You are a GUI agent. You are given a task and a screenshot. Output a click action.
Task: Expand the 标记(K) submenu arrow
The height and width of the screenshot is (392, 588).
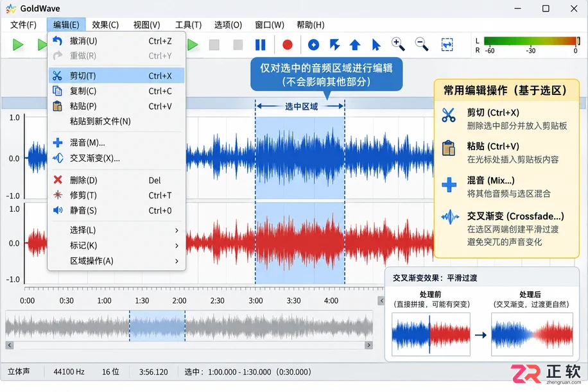point(177,246)
